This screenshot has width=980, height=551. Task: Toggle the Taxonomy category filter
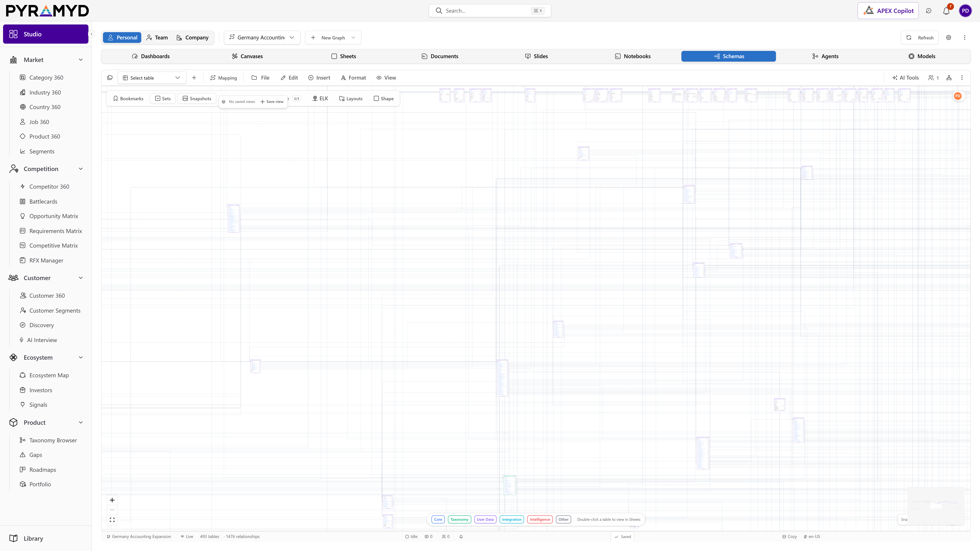(x=459, y=519)
